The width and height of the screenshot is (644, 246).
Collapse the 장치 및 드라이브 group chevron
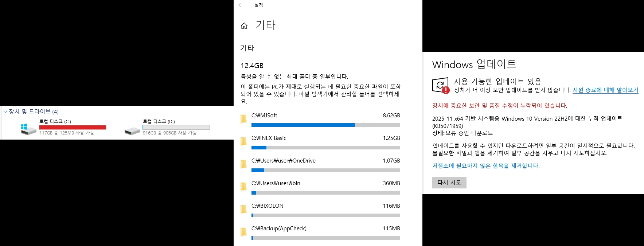pyautogui.click(x=5, y=112)
